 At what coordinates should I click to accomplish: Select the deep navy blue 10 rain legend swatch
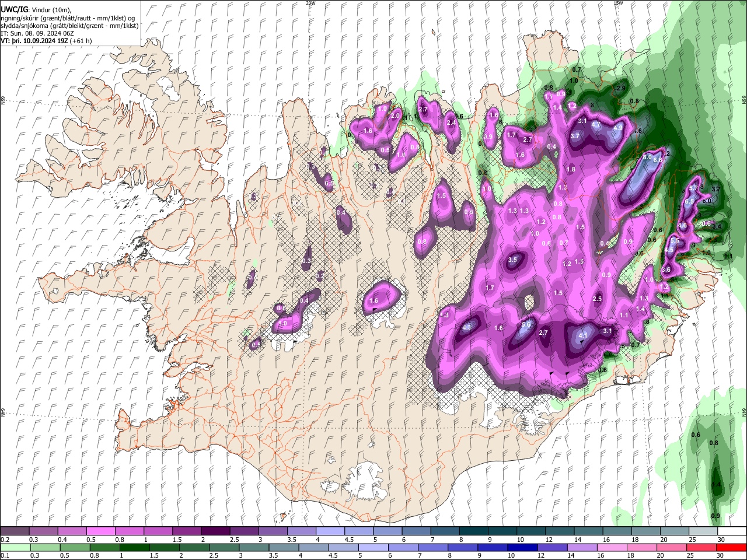tap(522, 547)
